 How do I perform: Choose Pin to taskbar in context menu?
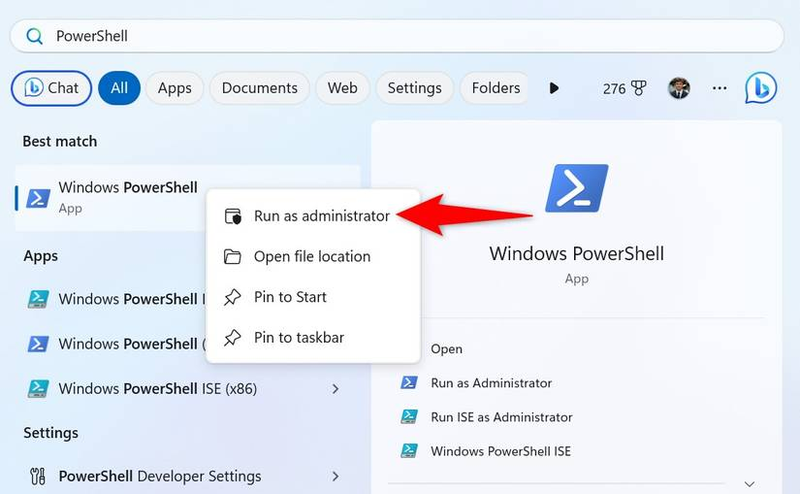point(313,337)
